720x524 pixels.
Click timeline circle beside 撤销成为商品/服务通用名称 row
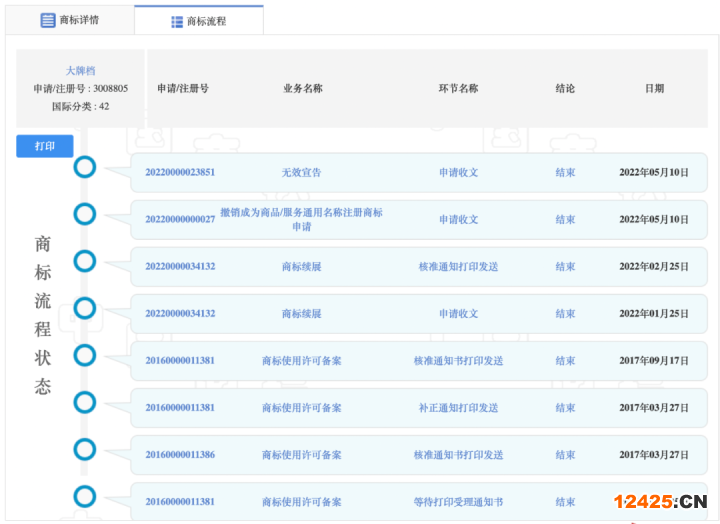[85, 214]
